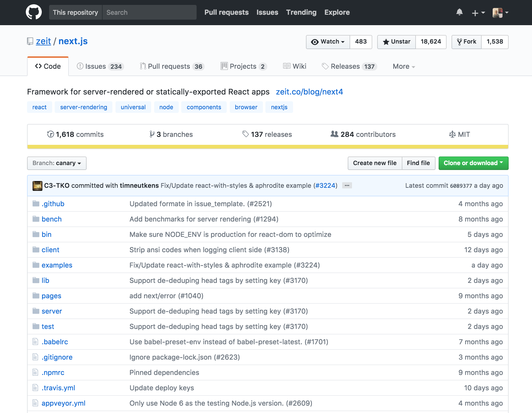
Task: Open the notifications bell icon
Action: (x=459, y=12)
